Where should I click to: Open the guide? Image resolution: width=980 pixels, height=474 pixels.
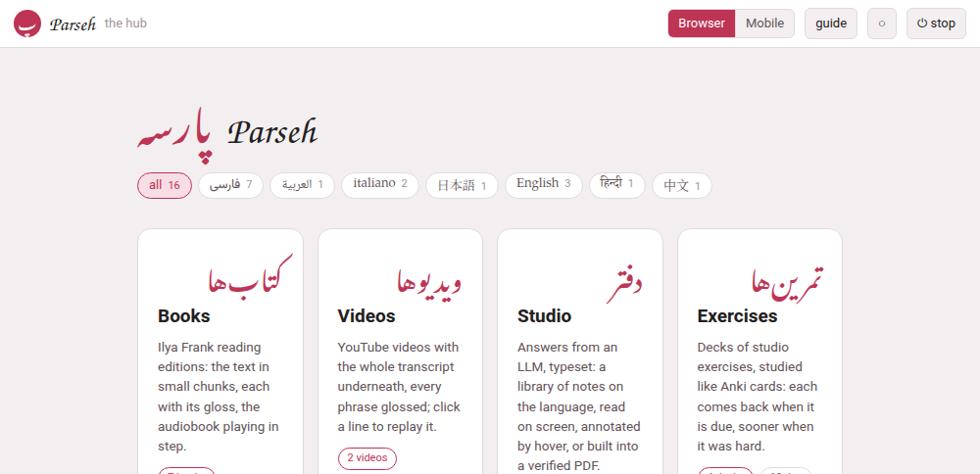pos(831,24)
